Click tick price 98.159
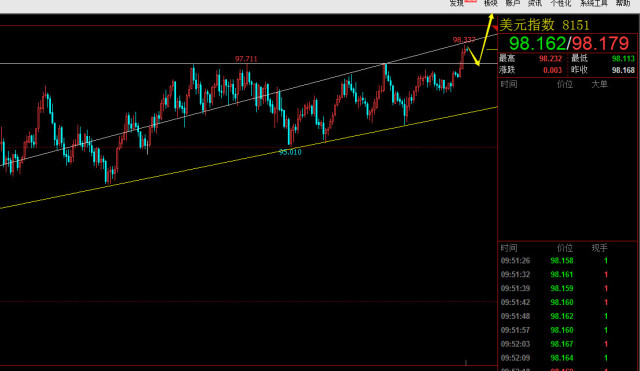This screenshot has width=640, height=371. [x=562, y=289]
